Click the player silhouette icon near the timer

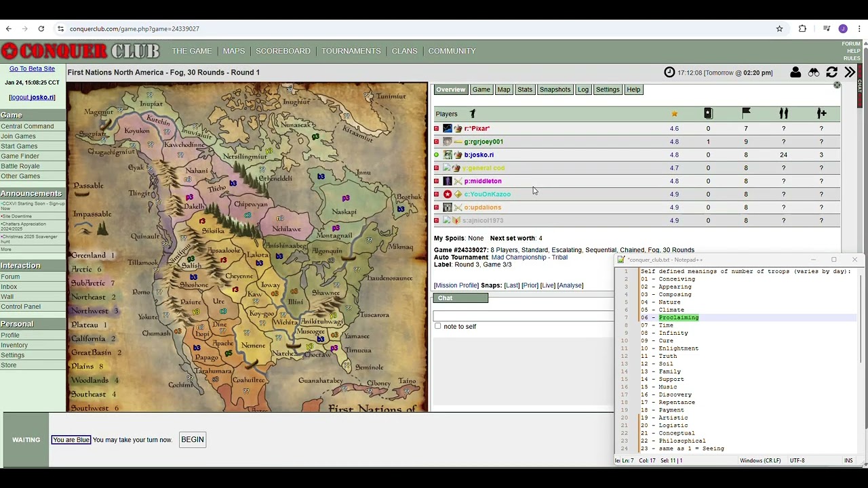pyautogui.click(x=795, y=73)
